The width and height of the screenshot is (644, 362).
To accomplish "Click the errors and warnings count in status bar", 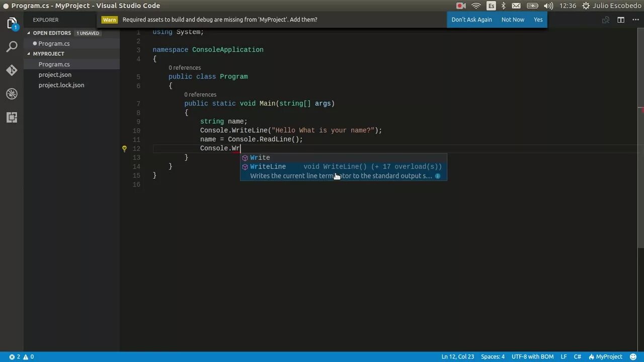I will click(21, 356).
